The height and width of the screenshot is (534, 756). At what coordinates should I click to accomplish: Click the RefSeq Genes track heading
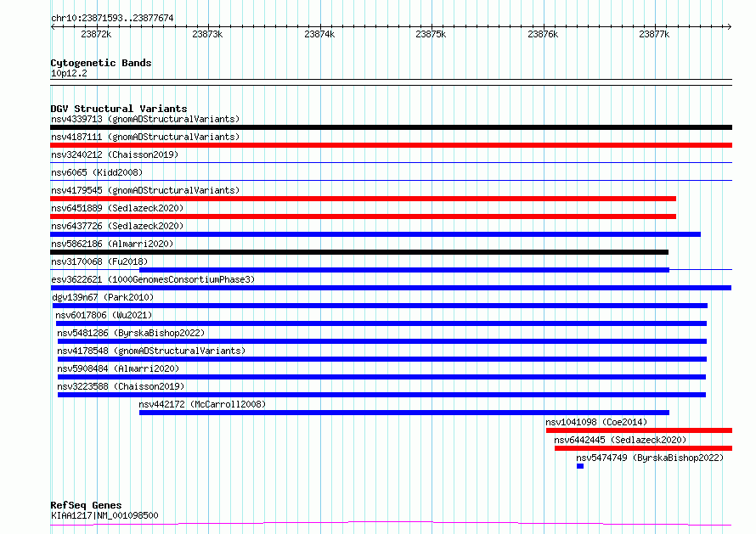coord(86,506)
